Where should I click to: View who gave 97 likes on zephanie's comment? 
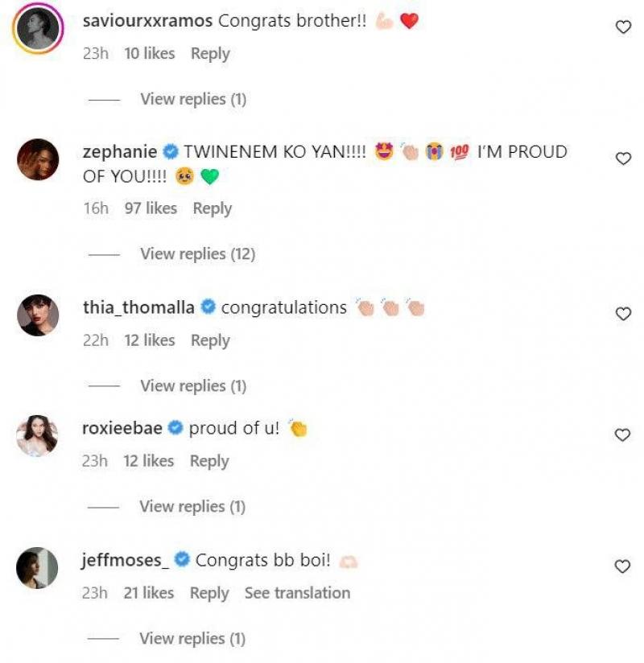[151, 208]
